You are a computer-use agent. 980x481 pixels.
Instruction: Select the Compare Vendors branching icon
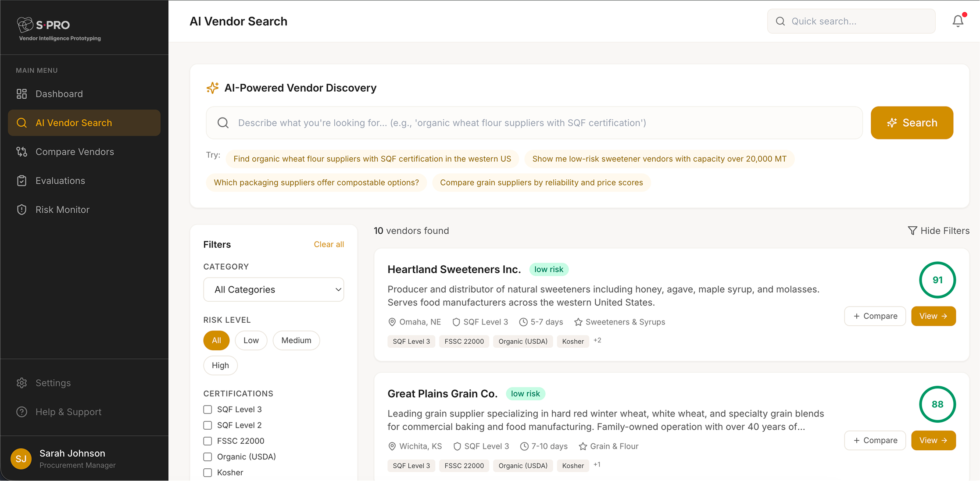click(21, 152)
